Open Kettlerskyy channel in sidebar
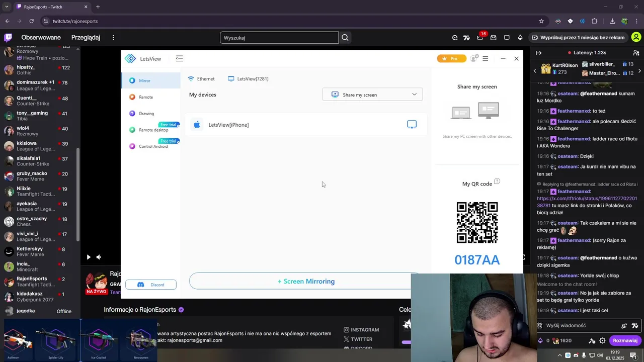644x362 pixels. [x=40, y=251]
